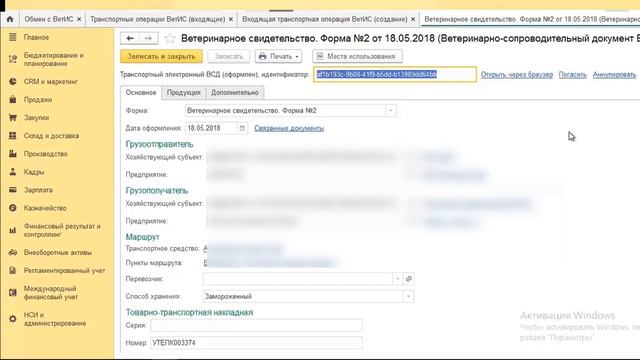This screenshot has height=360, width=640.
Task: Click the Перевозчик input field
Action: (x=298, y=279)
